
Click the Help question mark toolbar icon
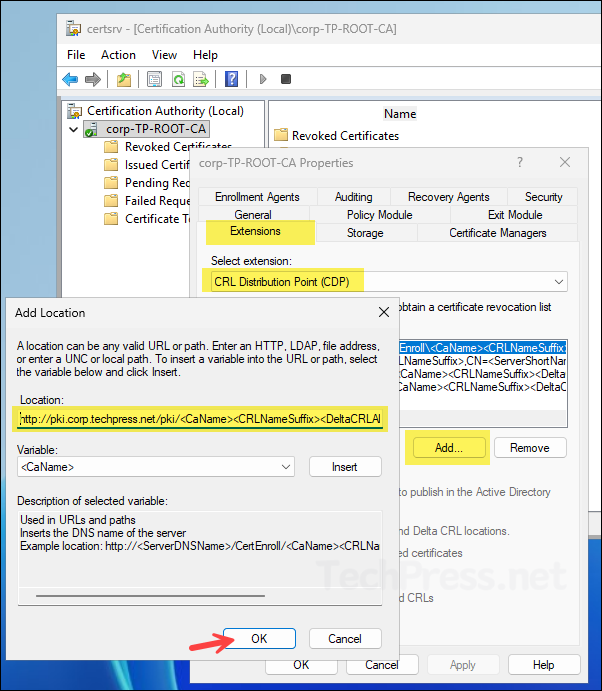231,79
